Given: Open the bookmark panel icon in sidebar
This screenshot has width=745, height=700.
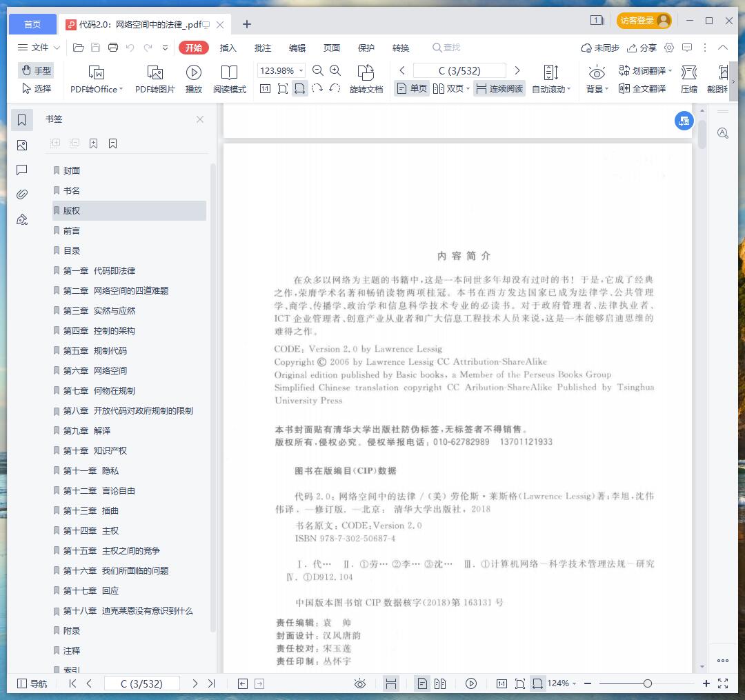Looking at the screenshot, I should pyautogui.click(x=22, y=120).
